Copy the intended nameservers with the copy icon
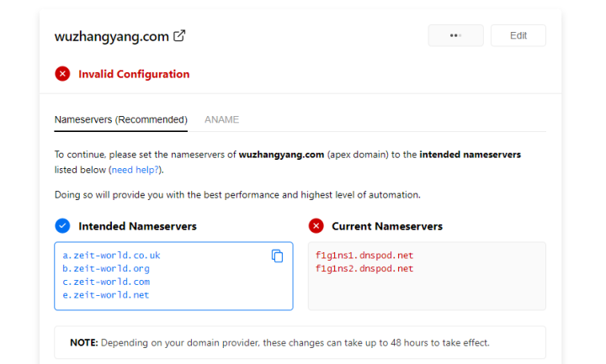Viewport: 606px width, 364px height. click(x=277, y=256)
